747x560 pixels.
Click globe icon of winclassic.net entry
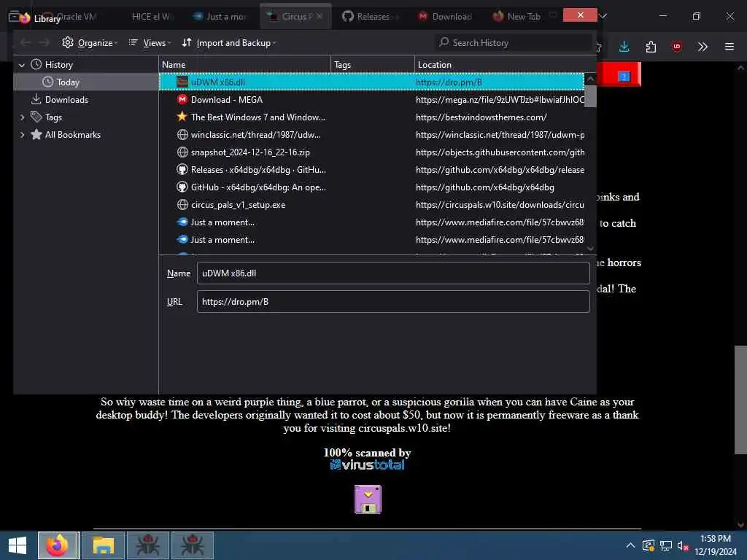point(182,135)
